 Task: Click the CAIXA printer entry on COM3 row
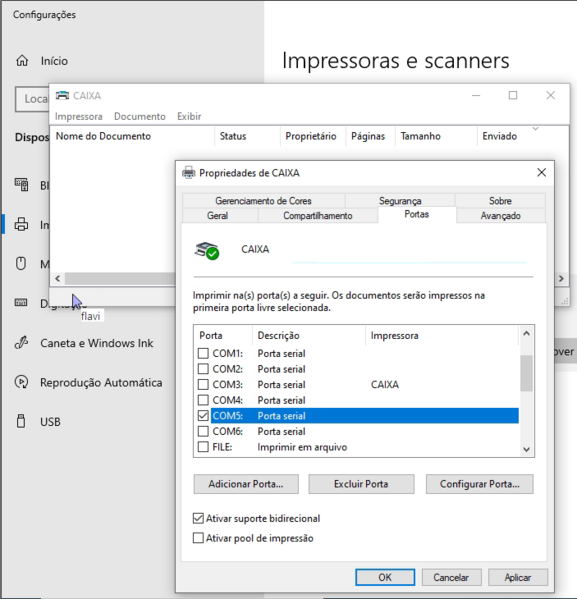pos(384,384)
